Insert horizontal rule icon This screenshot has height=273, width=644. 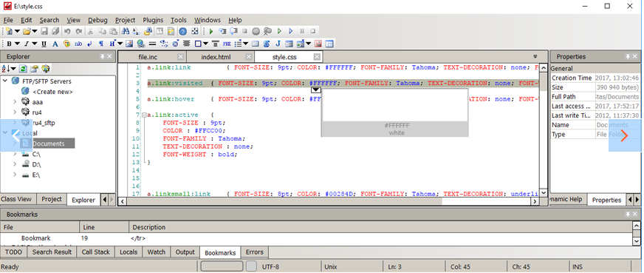152,44
